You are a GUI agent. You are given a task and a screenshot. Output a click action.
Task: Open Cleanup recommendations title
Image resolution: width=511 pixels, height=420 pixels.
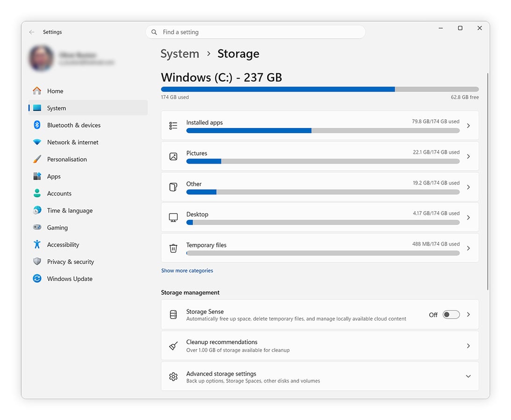point(222,342)
